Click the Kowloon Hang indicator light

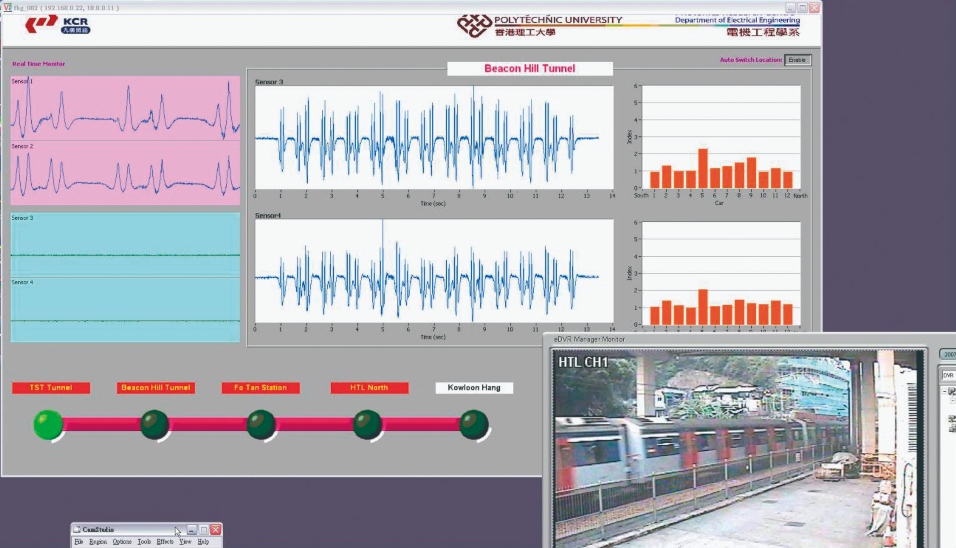474,424
